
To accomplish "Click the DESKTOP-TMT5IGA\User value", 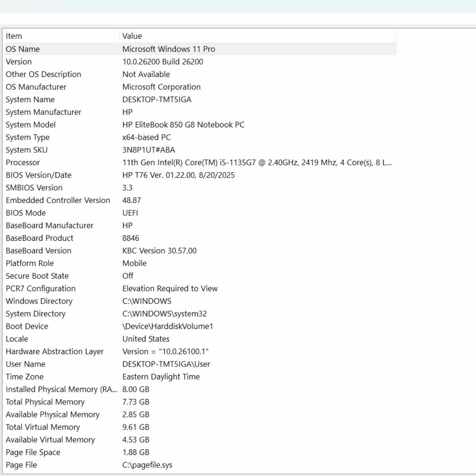I will pos(166,364).
